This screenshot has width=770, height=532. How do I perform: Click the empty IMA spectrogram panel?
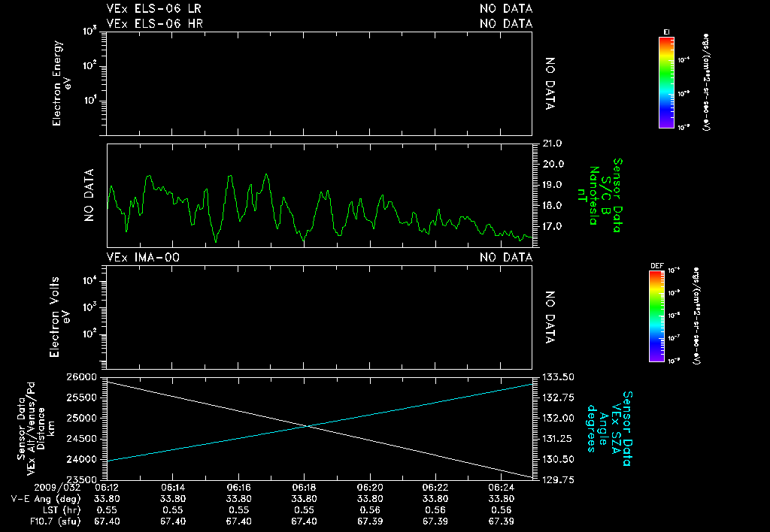click(319, 317)
